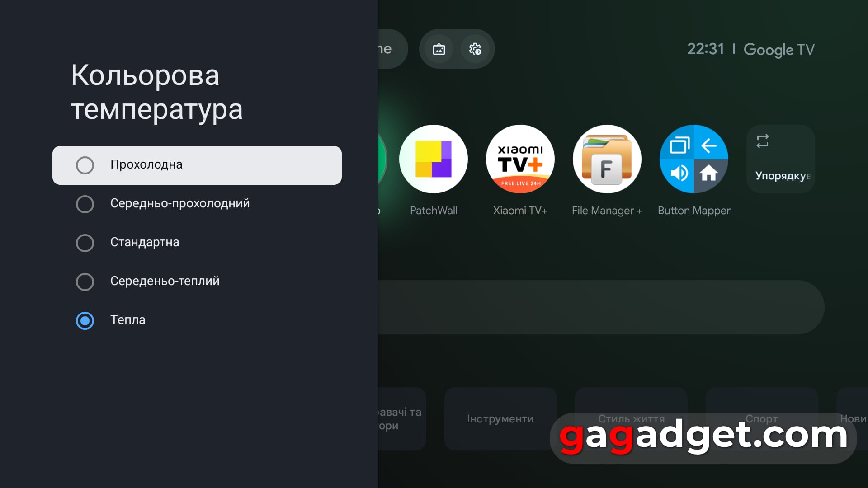Viewport: 868px width, 488px height.
Task: Choose the Середеньо-теплий radio option
Action: click(197, 282)
